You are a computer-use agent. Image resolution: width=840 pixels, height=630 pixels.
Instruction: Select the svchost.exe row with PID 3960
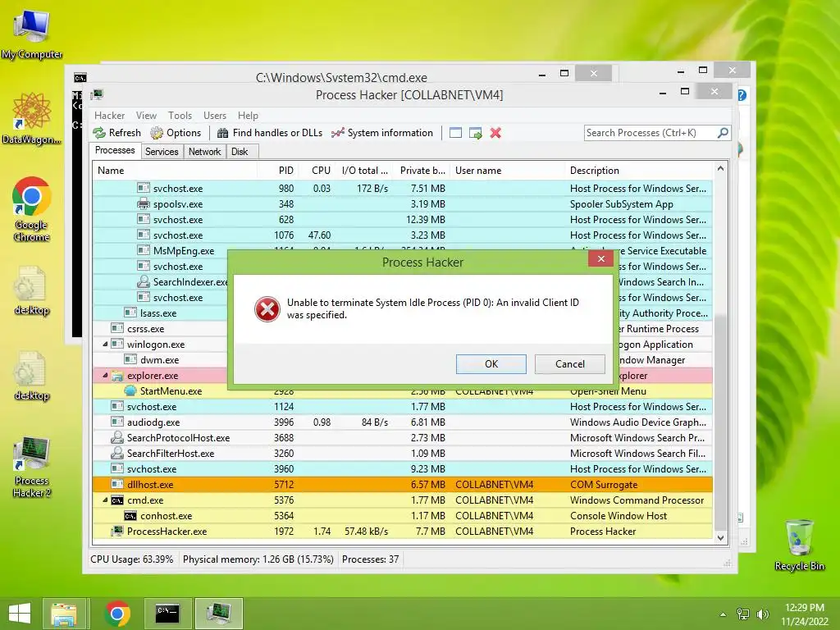pos(403,468)
